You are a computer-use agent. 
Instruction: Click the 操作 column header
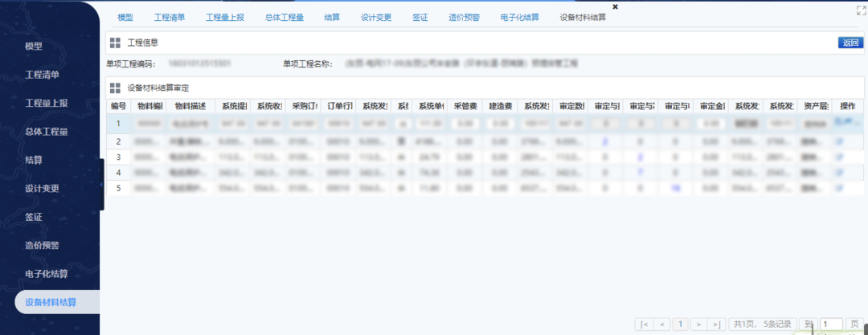848,106
